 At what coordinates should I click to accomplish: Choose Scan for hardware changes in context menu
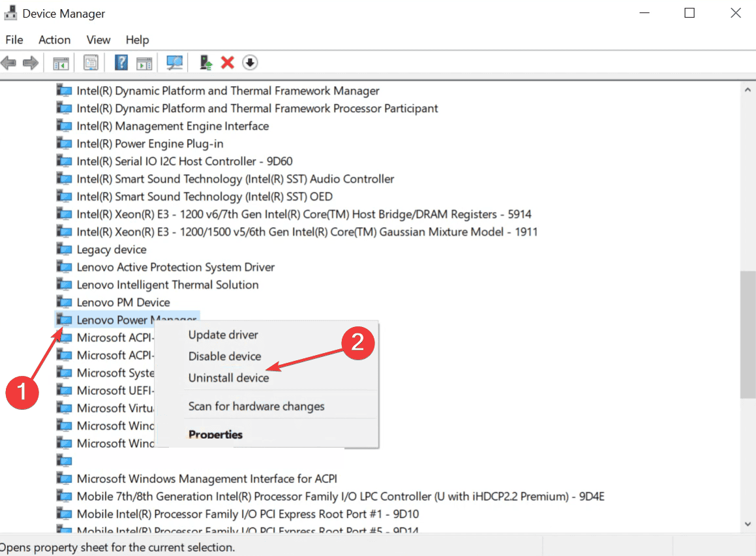[256, 407]
